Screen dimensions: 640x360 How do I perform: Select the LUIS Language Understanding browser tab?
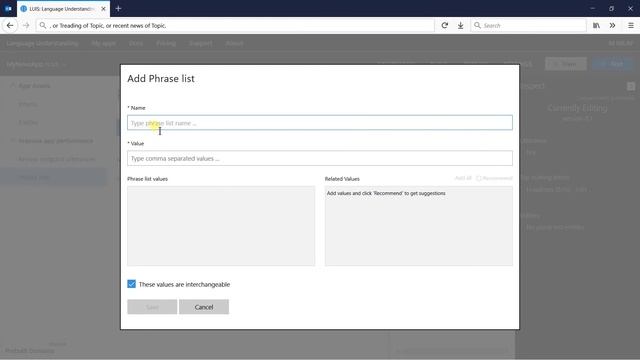(63, 9)
